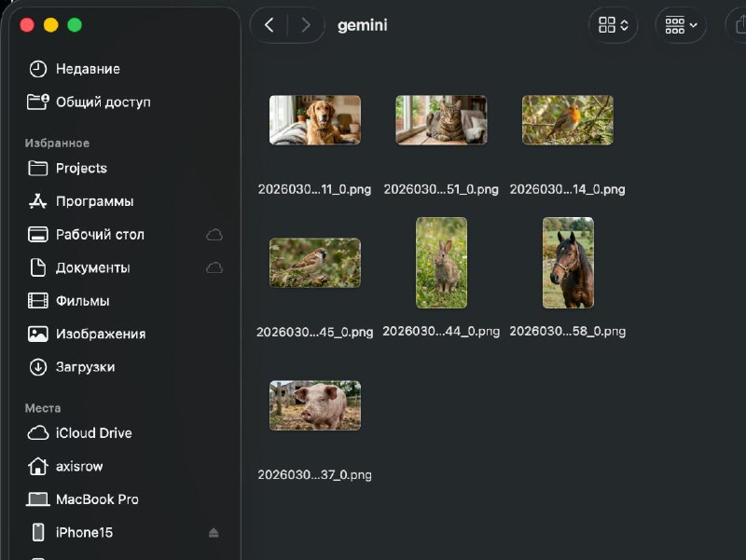Select iCloud Drive under Места
746x560 pixels.
93,433
